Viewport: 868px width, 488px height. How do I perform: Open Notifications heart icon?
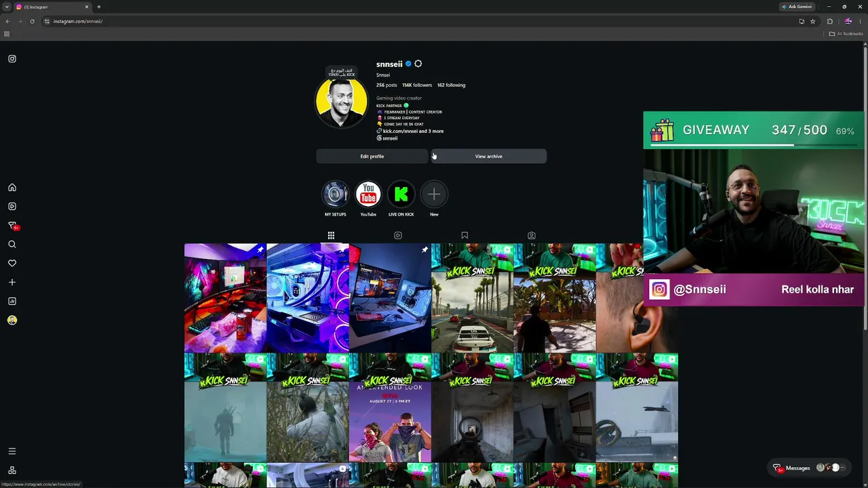(12, 264)
